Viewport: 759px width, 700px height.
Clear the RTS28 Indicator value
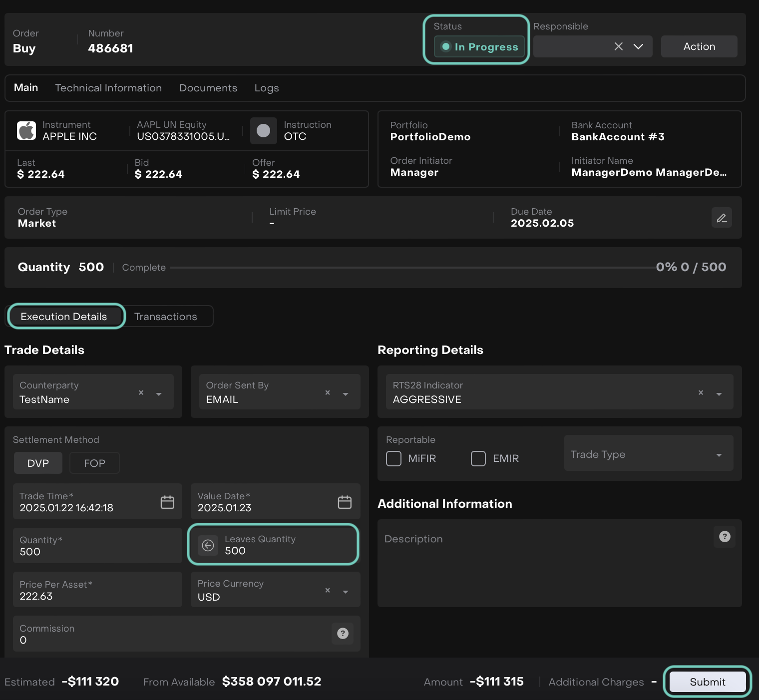(701, 392)
